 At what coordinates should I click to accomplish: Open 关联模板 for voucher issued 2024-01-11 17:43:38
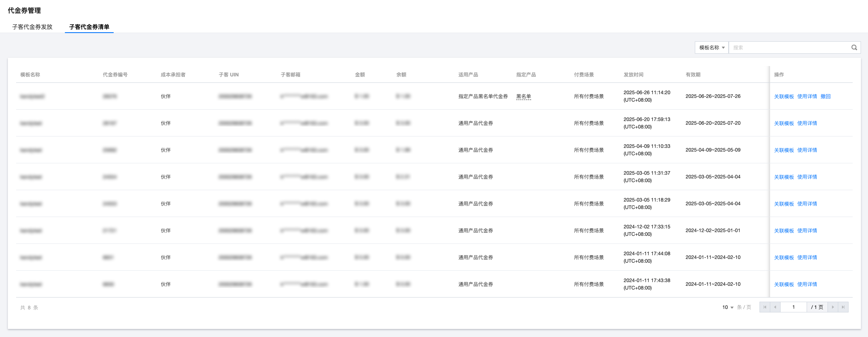pyautogui.click(x=784, y=284)
